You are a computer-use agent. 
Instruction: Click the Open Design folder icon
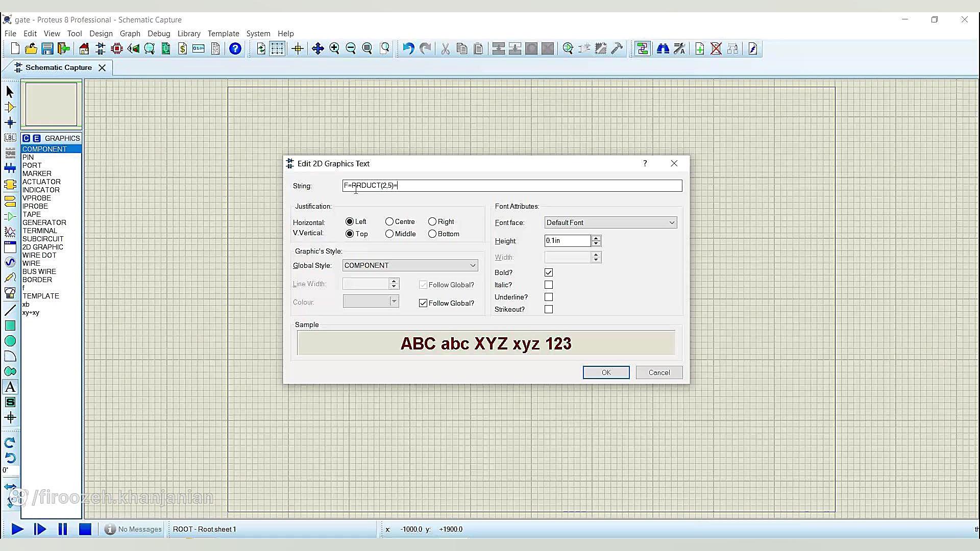pyautogui.click(x=31, y=48)
